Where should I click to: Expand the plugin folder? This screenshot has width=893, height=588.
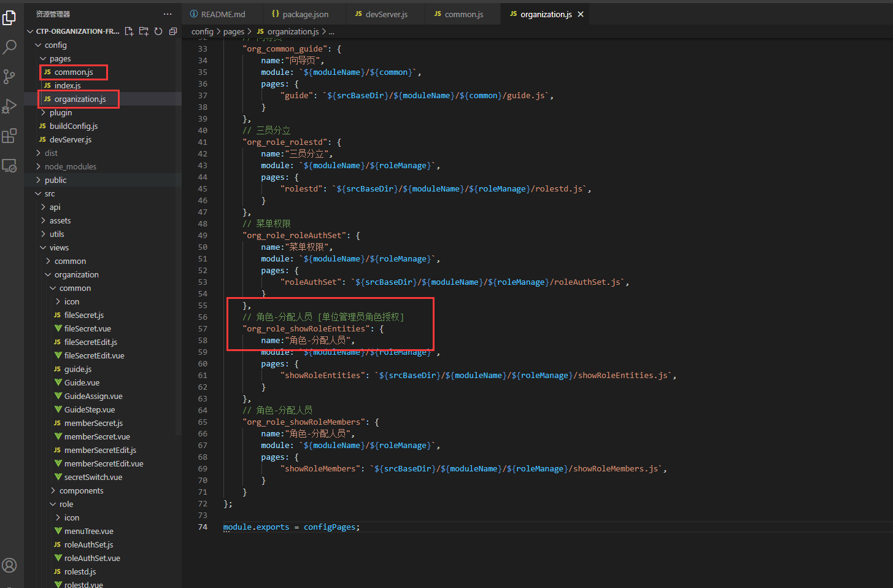[60, 113]
